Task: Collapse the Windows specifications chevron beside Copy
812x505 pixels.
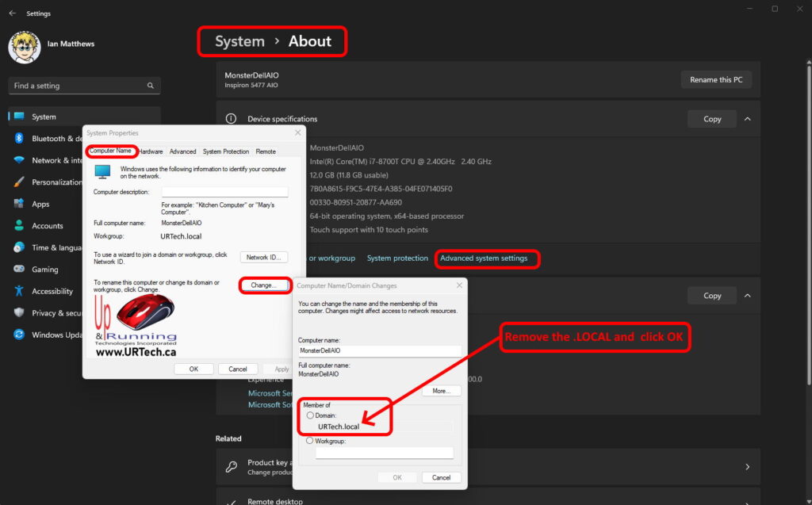Action: tap(746, 296)
